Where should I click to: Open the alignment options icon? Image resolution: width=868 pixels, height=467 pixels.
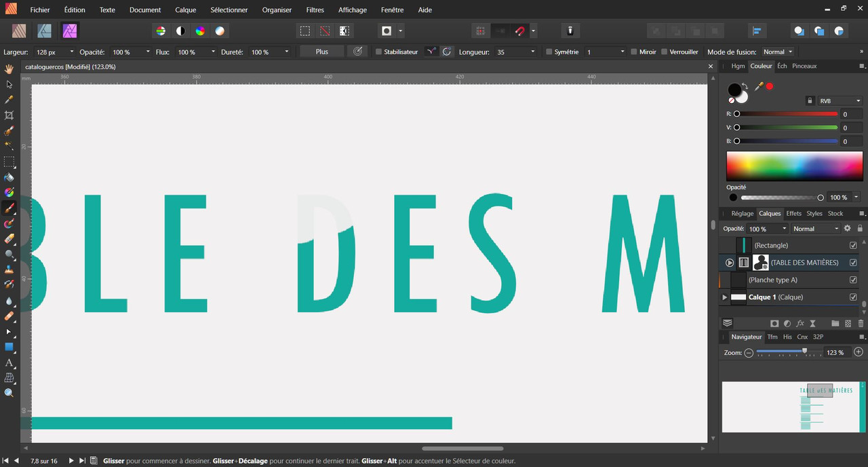[x=757, y=31]
